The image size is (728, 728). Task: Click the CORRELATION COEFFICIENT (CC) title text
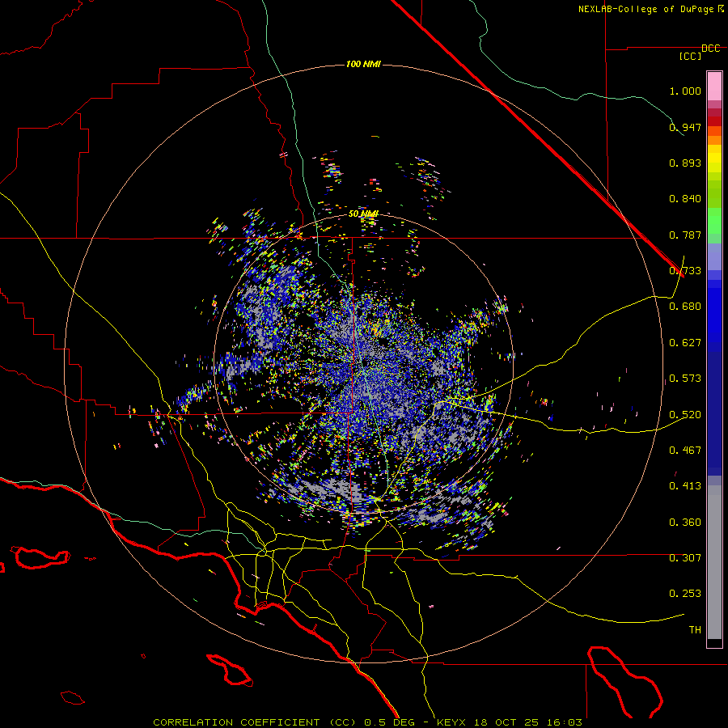click(254, 722)
